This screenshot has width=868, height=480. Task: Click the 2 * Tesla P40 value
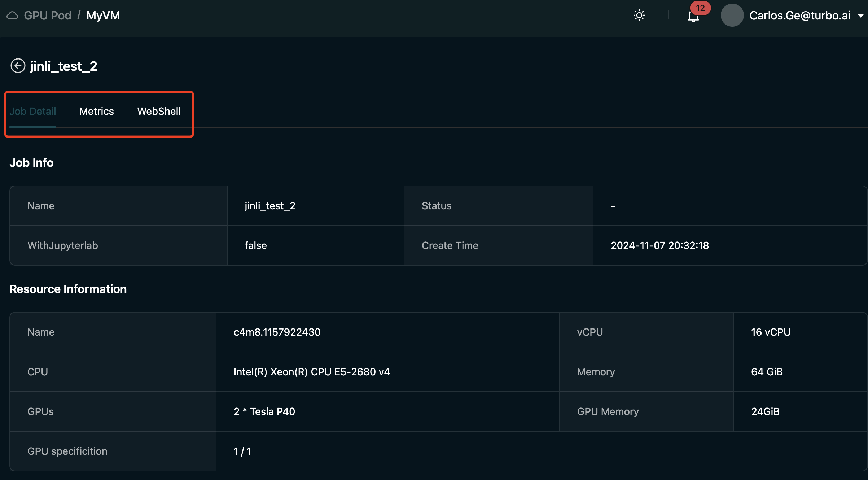point(264,411)
